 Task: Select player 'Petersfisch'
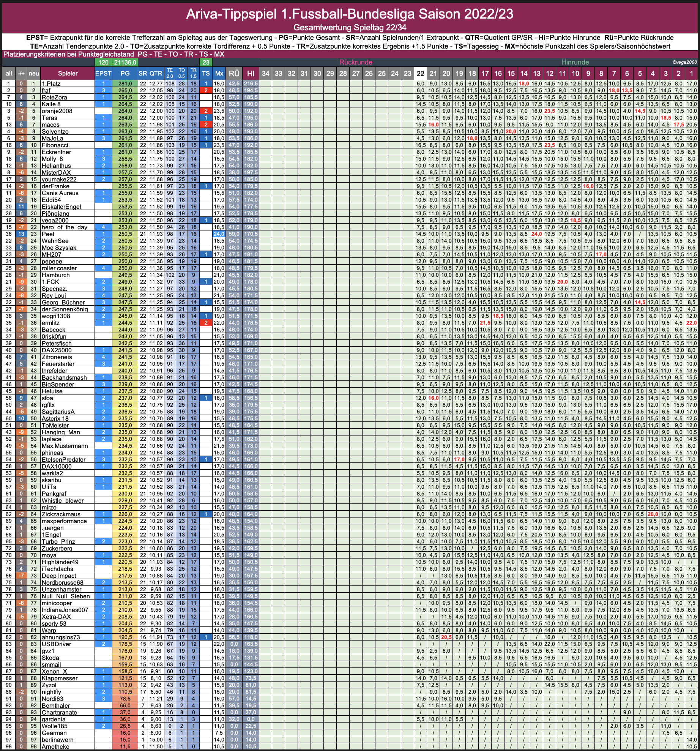57,343
